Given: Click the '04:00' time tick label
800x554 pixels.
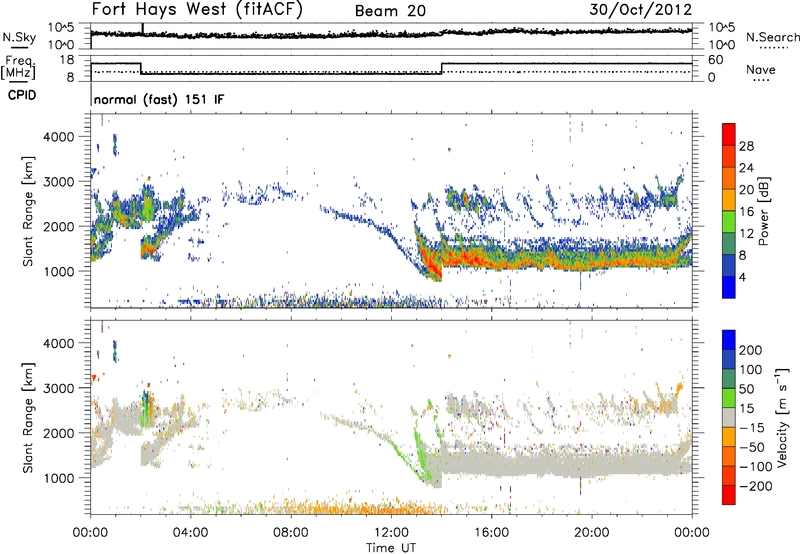Looking at the screenshot, I should [x=191, y=533].
